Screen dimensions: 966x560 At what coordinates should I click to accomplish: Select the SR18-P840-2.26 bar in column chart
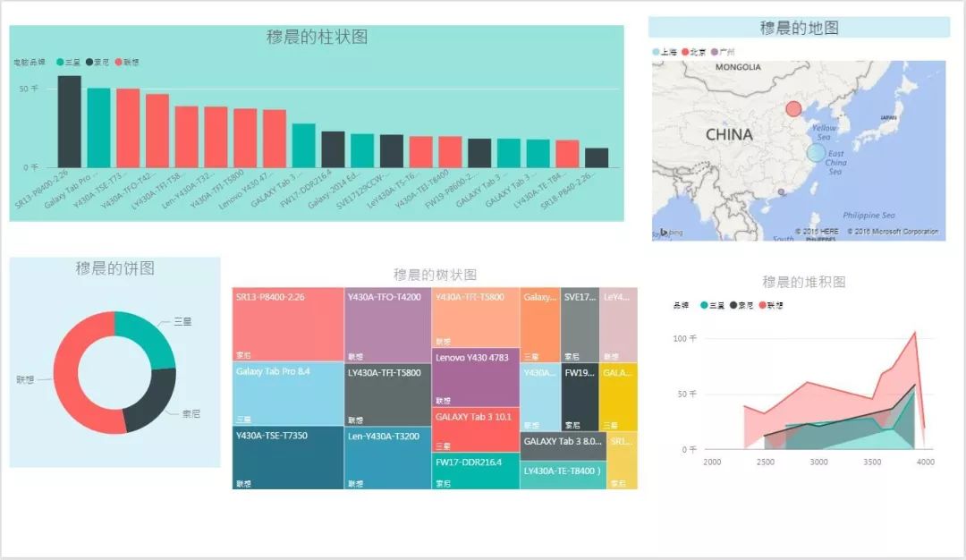pyautogui.click(x=597, y=157)
